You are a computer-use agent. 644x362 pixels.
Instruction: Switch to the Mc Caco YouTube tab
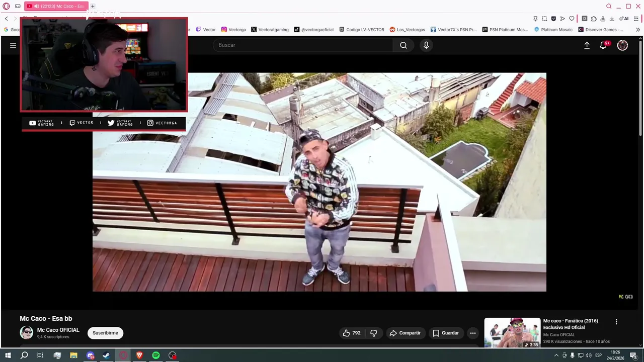(x=56, y=6)
